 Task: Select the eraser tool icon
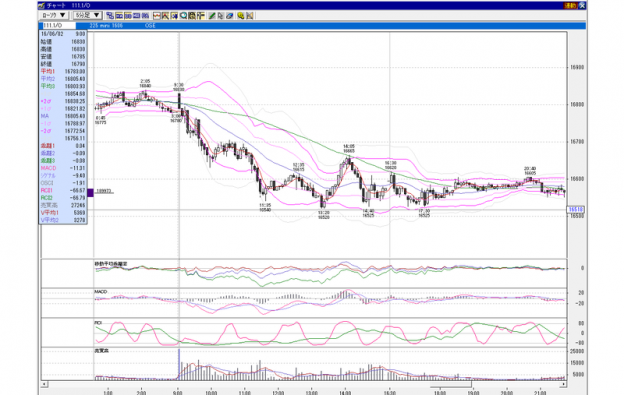tap(229, 16)
